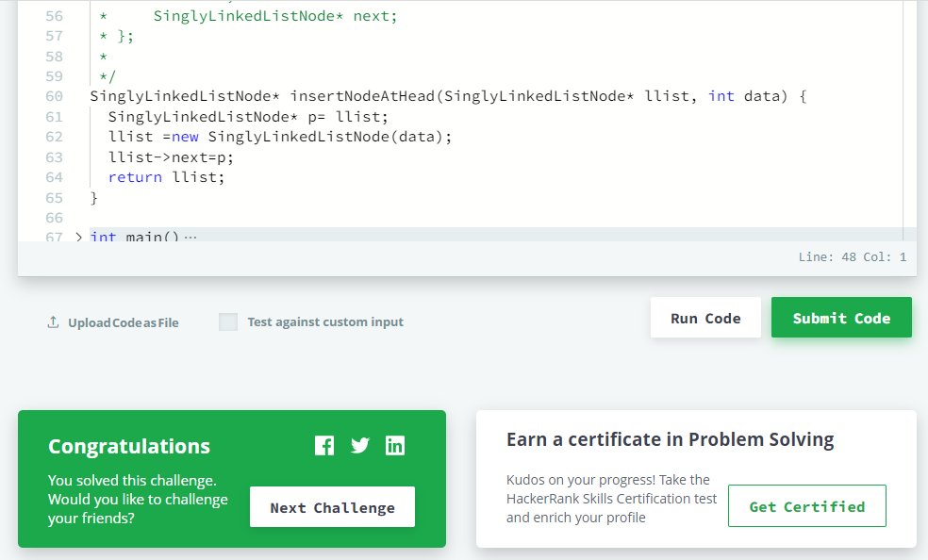Click the closing brace on line 65
This screenshot has width=928, height=560.
tap(93, 197)
